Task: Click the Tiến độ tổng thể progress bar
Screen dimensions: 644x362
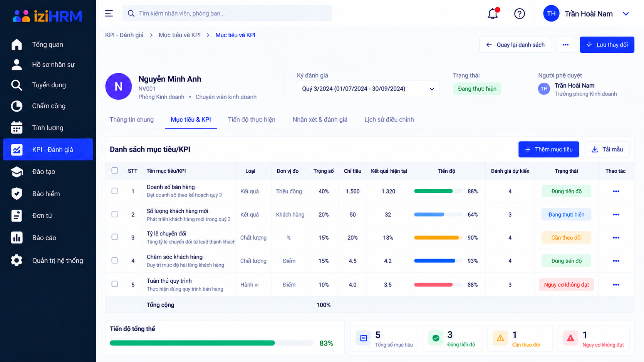Action: (211, 343)
